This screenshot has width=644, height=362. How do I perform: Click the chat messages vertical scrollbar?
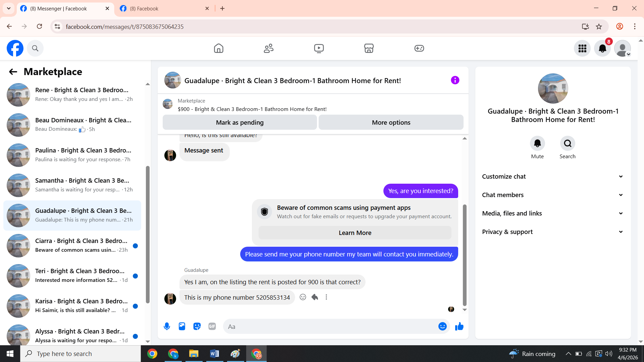(x=465, y=255)
